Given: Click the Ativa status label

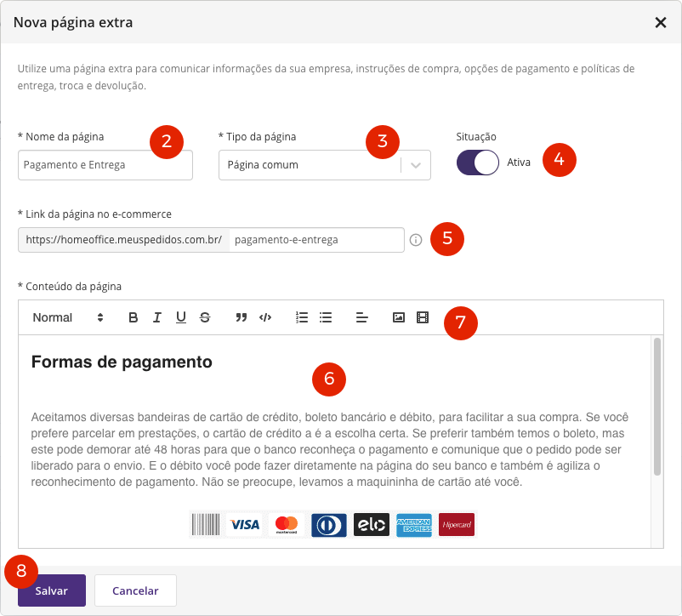Looking at the screenshot, I should coord(519,163).
